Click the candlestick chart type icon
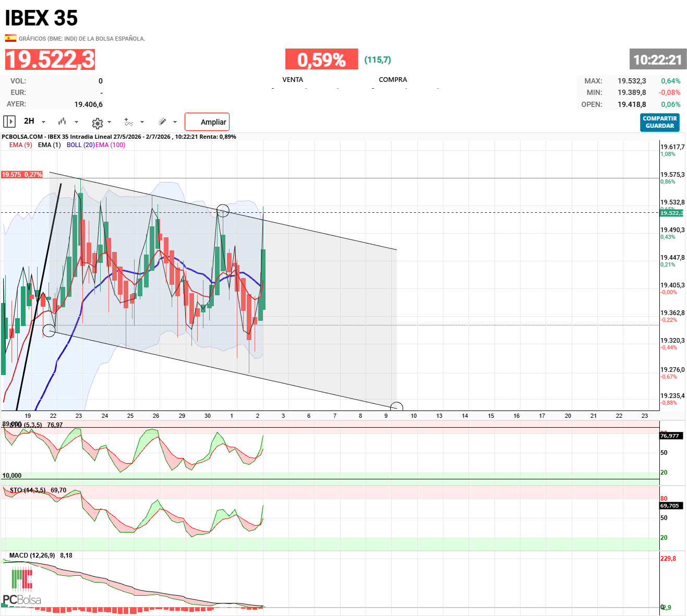 click(62, 122)
